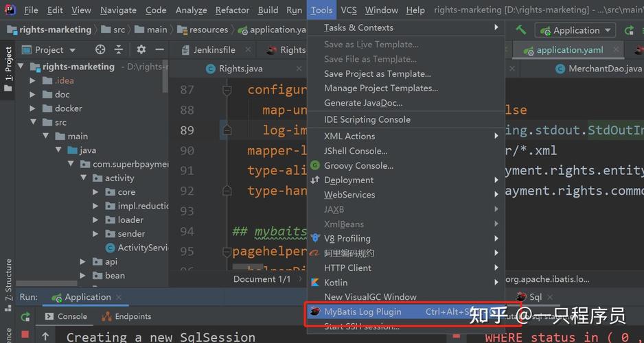Expand HTTP Client submenu
The height and width of the screenshot is (343, 644).
coord(406,268)
